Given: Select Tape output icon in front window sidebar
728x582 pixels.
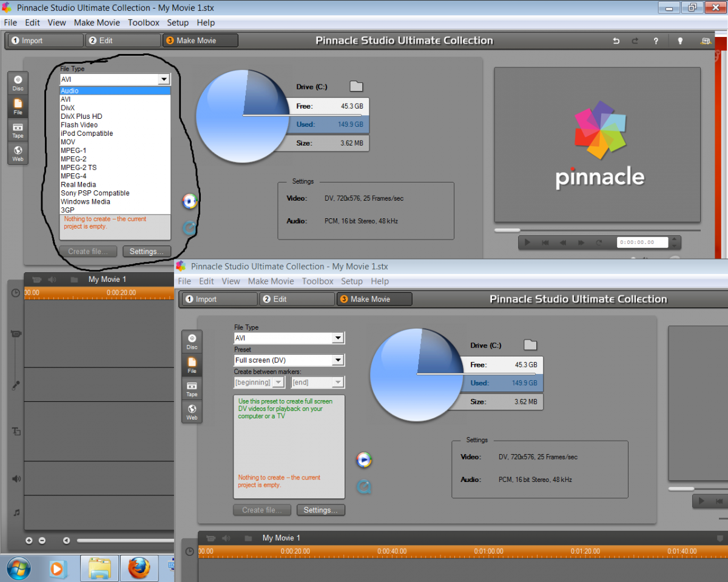Looking at the screenshot, I should (x=192, y=389).
